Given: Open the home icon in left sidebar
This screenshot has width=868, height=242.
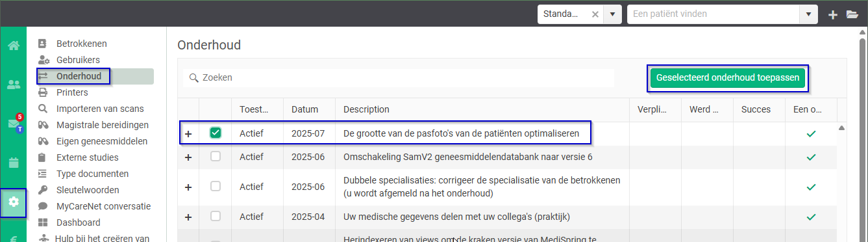Looking at the screenshot, I should coord(13,46).
